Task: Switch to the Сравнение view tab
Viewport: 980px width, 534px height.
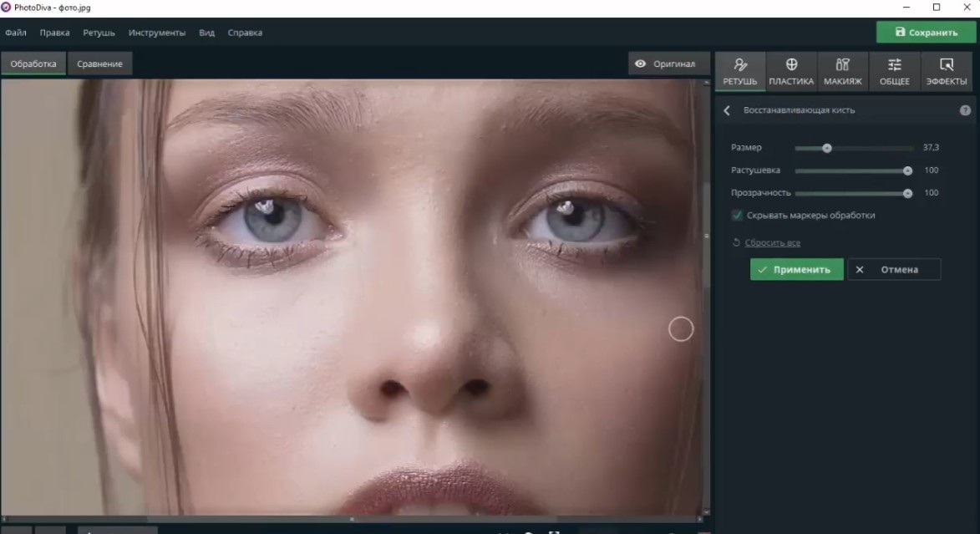Action: coord(100,64)
